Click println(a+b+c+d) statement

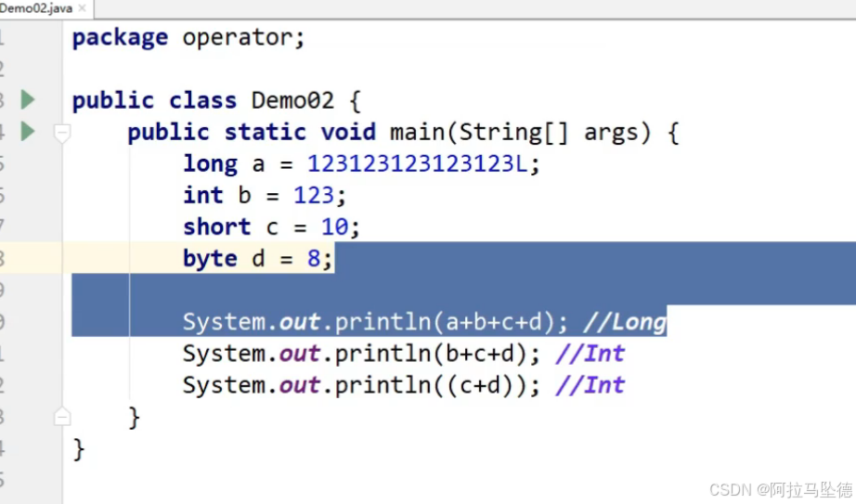376,322
